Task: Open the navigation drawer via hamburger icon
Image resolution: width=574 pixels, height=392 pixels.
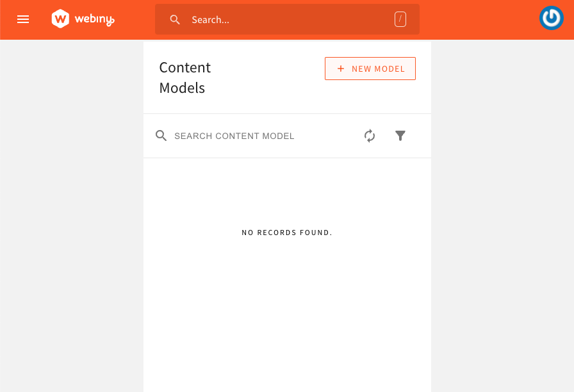Action: coord(23,19)
